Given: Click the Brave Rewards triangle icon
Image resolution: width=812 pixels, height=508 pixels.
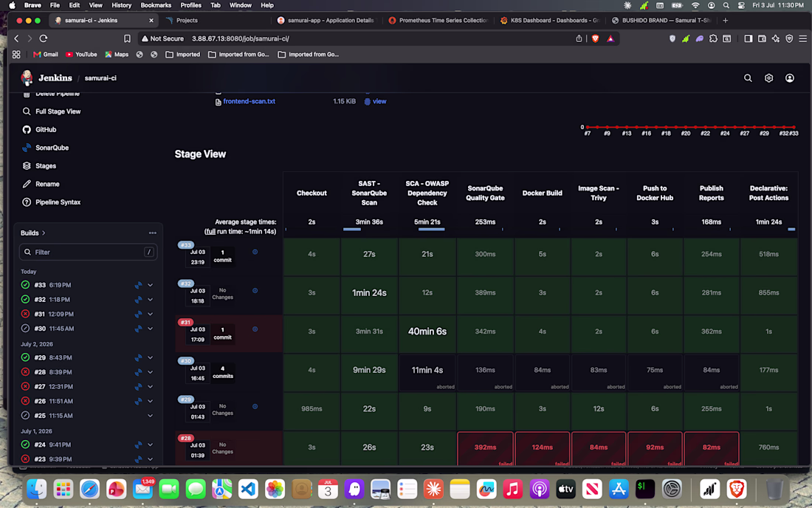Looking at the screenshot, I should pyautogui.click(x=610, y=38).
